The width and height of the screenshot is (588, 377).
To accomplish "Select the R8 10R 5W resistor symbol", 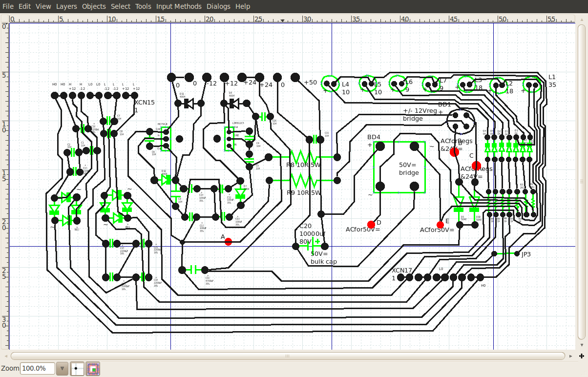I will click(304, 157).
